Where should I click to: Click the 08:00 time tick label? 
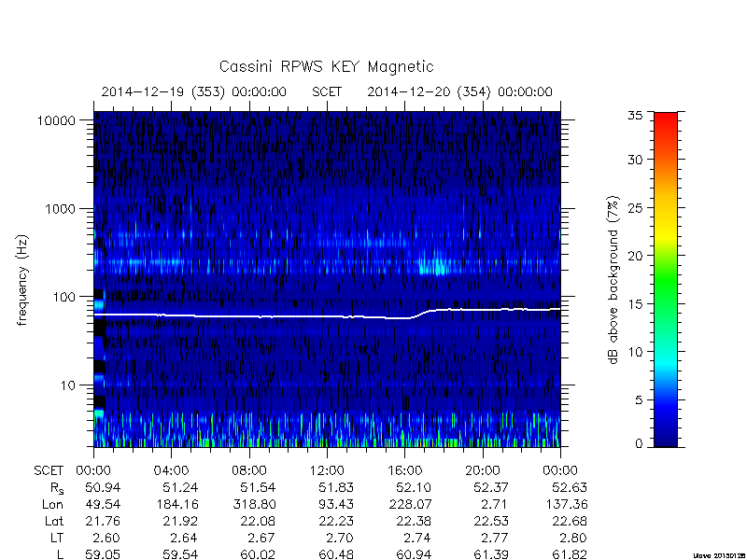(249, 471)
